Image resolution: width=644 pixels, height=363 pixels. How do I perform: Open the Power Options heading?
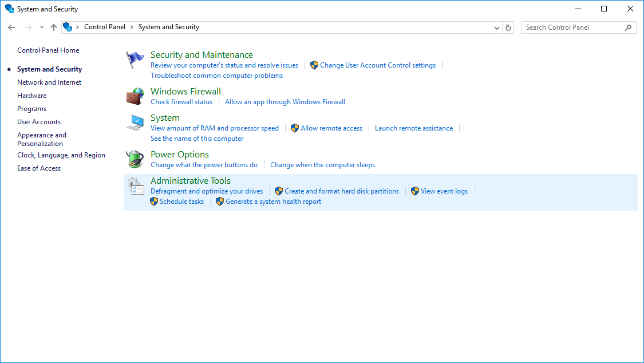click(x=180, y=155)
